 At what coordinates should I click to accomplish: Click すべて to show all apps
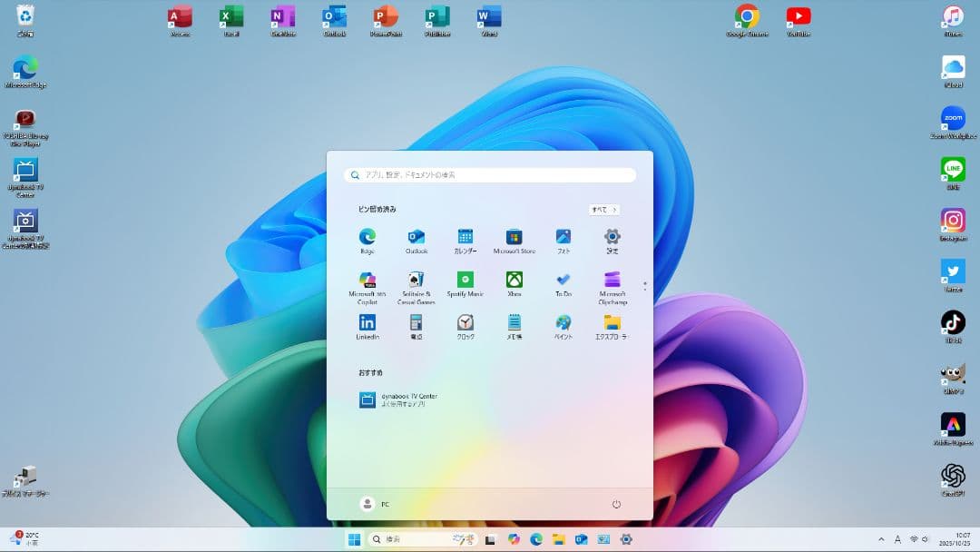pos(603,209)
